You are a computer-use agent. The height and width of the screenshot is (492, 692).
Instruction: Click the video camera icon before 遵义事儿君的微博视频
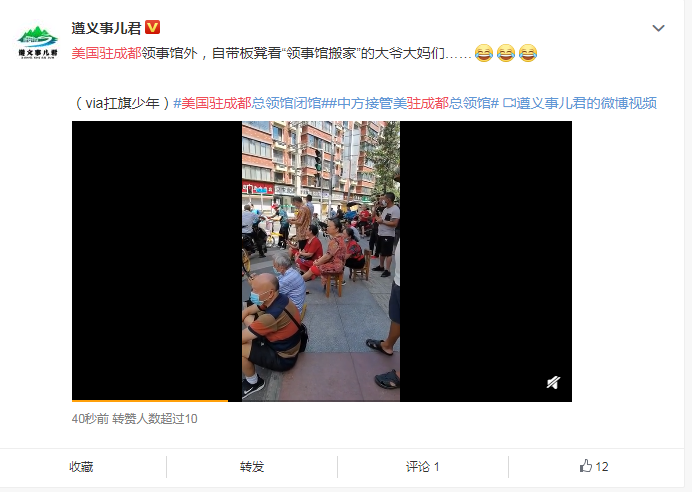[508, 103]
